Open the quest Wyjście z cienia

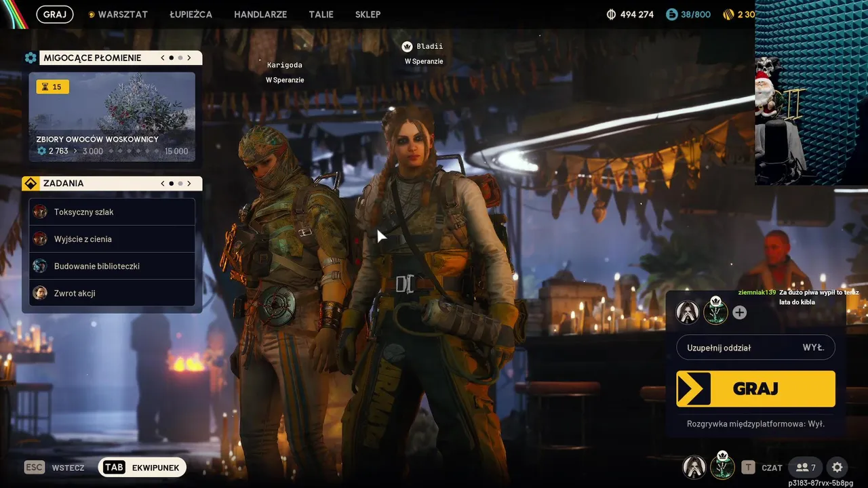click(x=112, y=239)
